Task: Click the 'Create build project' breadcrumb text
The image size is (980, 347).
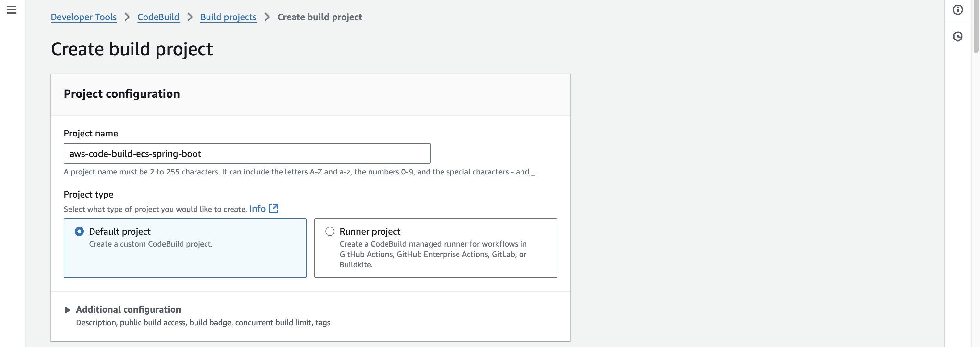Action: click(x=320, y=17)
